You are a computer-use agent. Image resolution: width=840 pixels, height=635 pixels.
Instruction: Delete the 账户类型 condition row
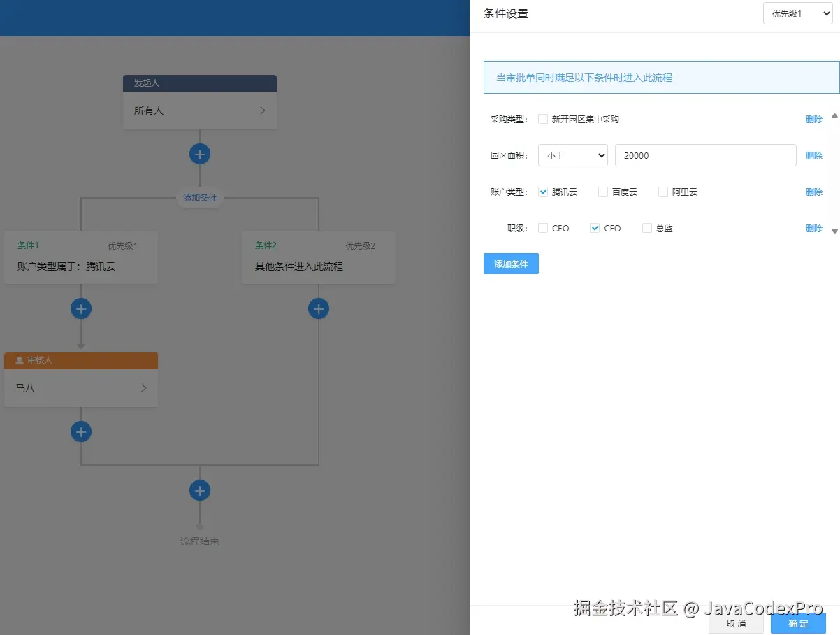(814, 192)
